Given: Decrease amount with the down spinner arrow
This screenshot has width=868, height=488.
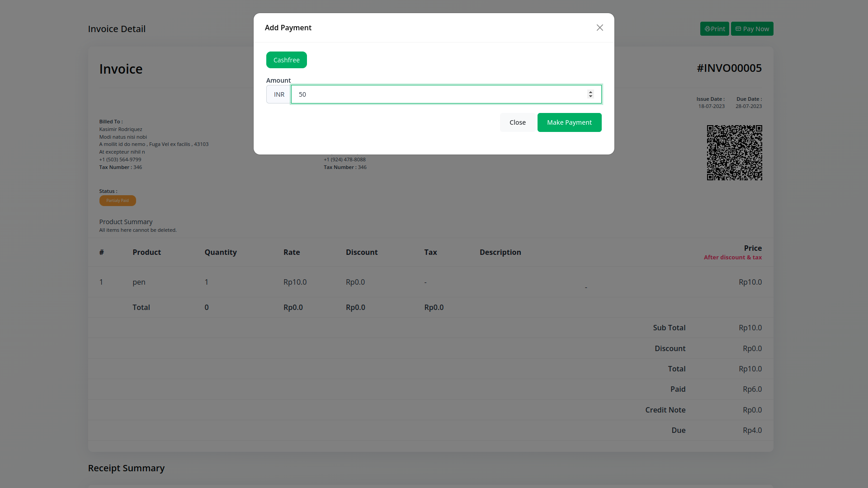Looking at the screenshot, I should (x=590, y=97).
